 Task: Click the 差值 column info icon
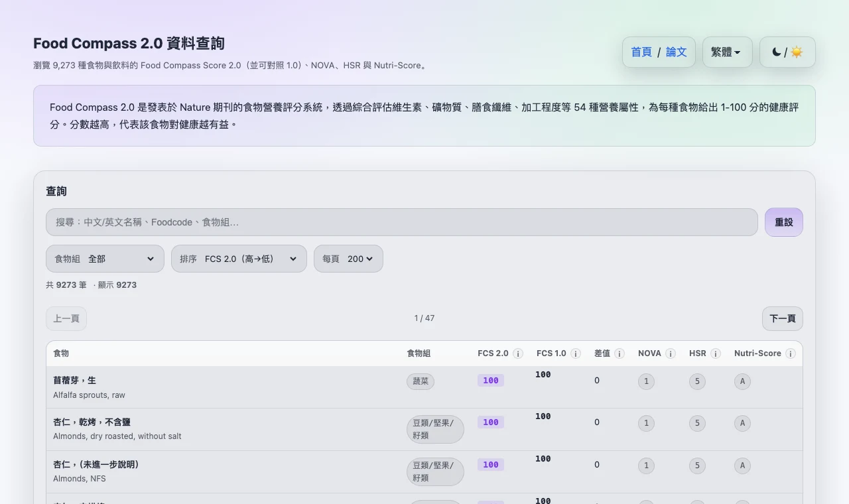[620, 353]
